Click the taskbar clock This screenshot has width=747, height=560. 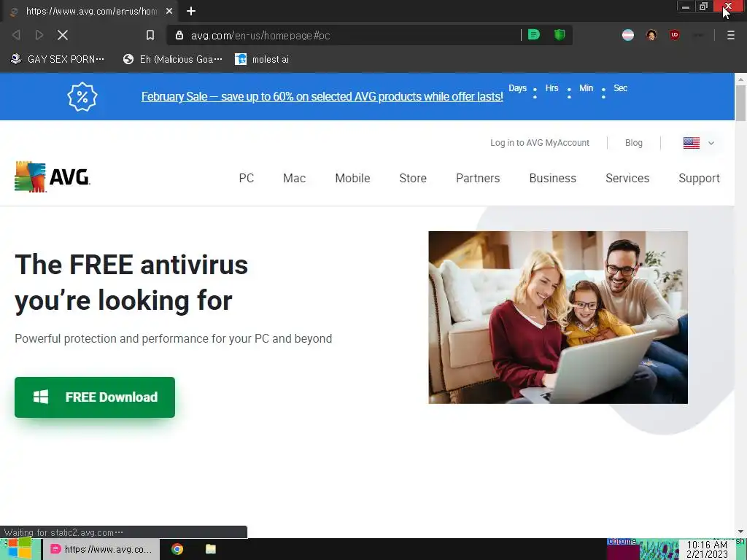click(707, 550)
